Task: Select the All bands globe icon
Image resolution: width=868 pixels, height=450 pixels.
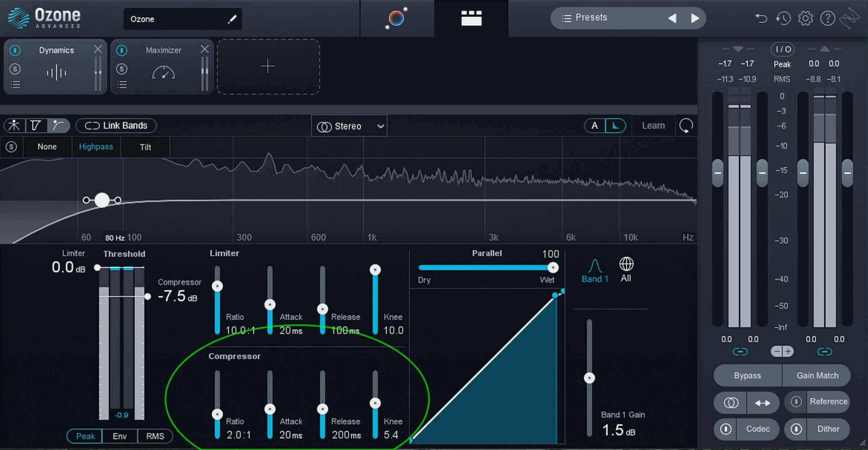Action: click(x=626, y=270)
